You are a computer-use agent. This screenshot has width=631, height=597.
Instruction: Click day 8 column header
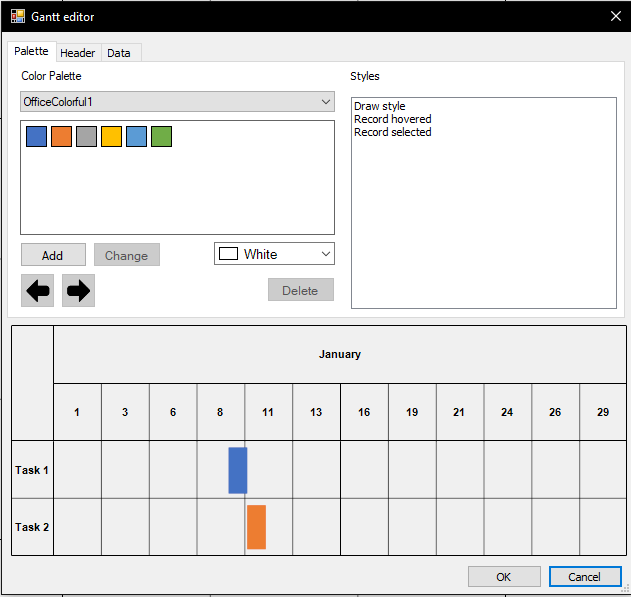[221, 412]
